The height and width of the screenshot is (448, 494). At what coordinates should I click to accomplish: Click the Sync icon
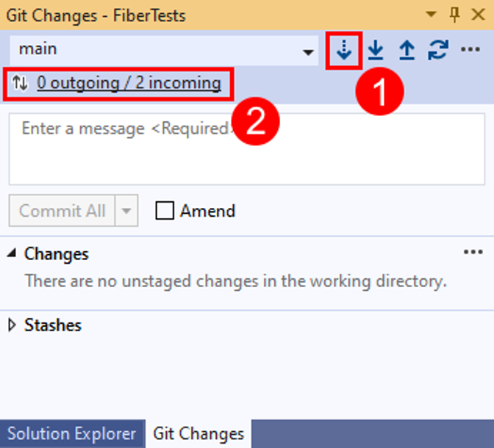(438, 50)
